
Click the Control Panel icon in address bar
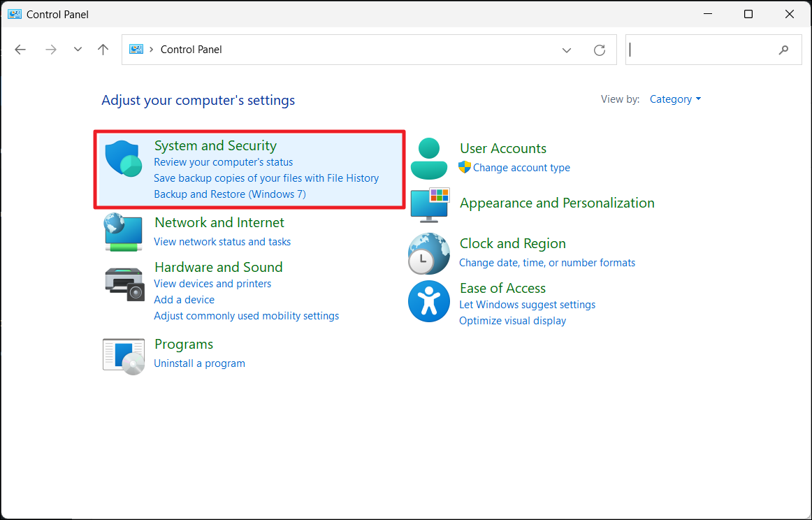[136, 49]
